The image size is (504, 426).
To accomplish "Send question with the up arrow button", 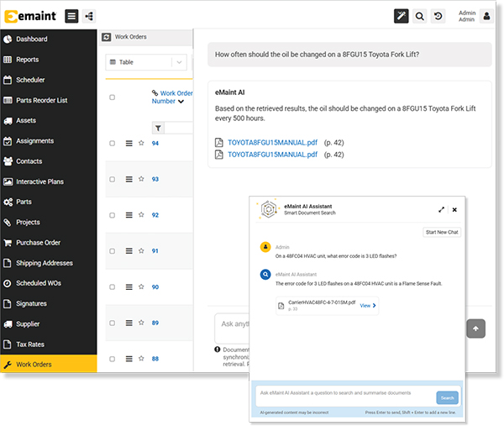I will coord(475,329).
